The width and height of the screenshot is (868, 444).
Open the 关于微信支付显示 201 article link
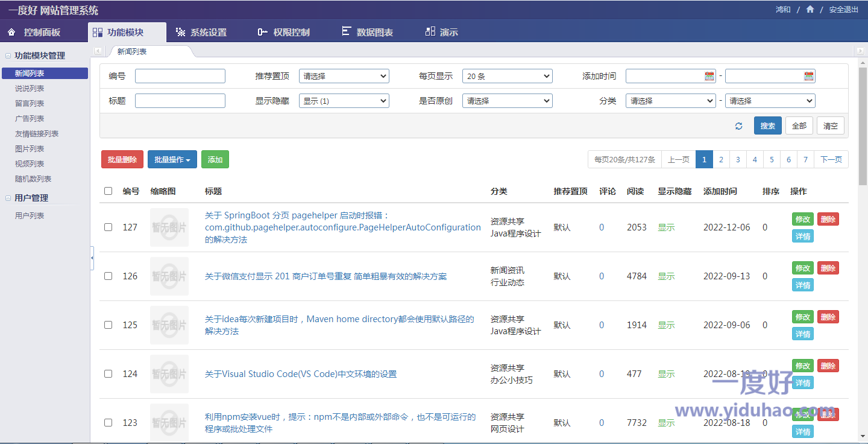click(x=326, y=276)
